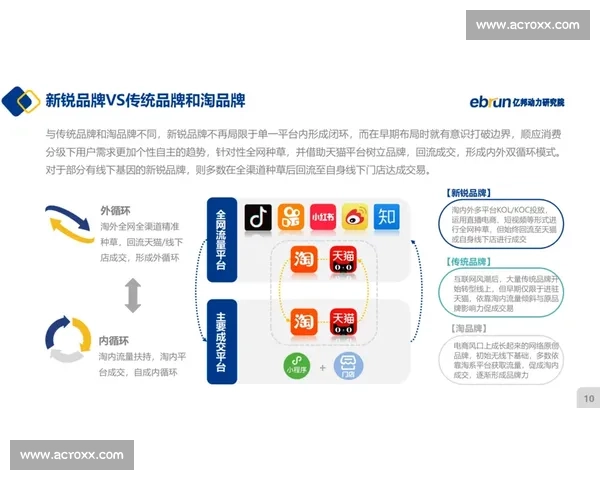Click the Douyin (TikTok) app icon

click(x=258, y=217)
